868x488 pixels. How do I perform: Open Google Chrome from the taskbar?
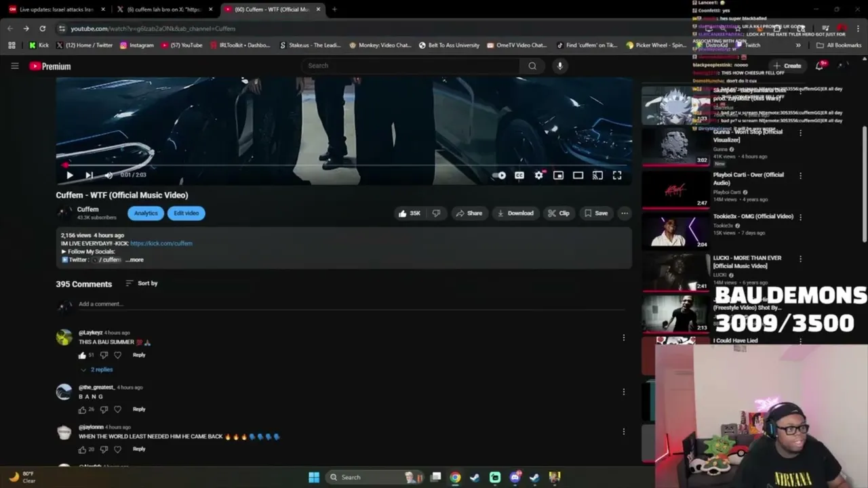pos(455,477)
